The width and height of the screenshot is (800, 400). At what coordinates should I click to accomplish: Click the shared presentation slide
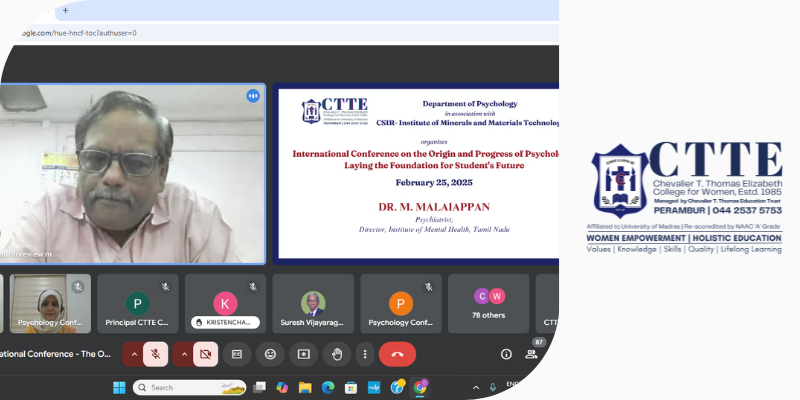pyautogui.click(x=416, y=174)
